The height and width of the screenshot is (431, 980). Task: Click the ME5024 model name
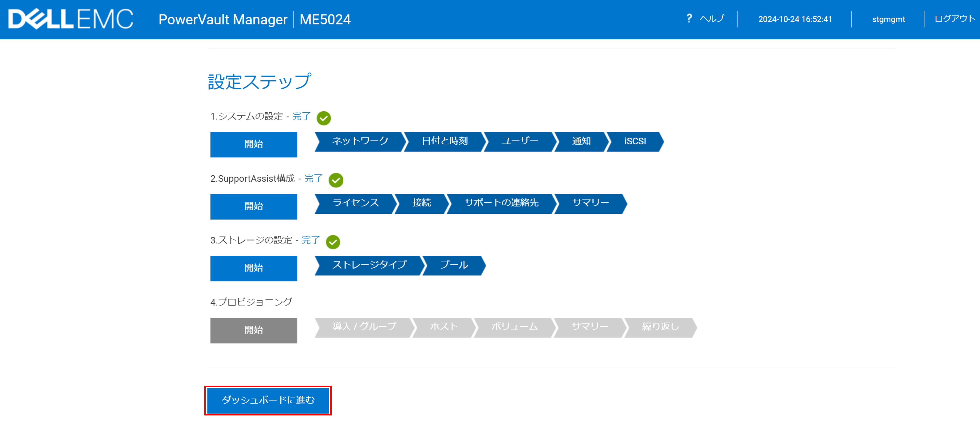[325, 19]
